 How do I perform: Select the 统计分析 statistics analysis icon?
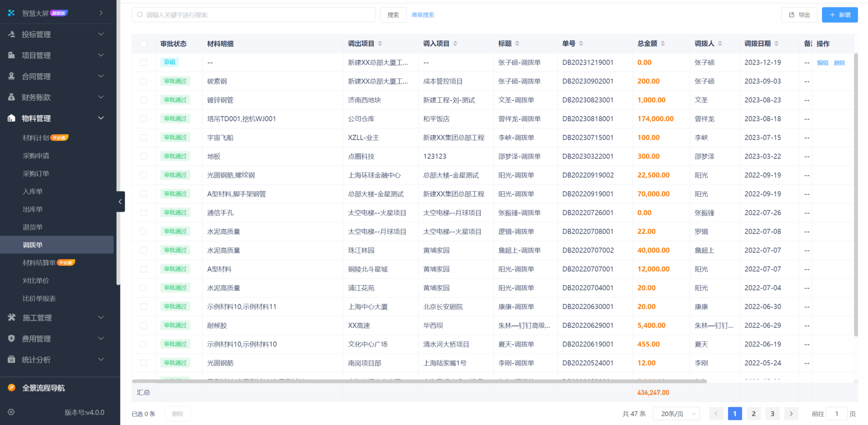coord(12,359)
